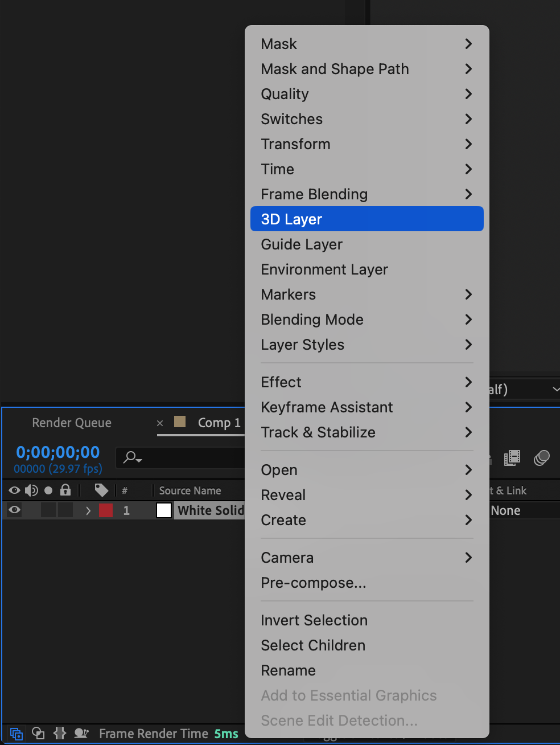Viewport: 560px width, 745px height.
Task: Open the Mask and Shape Path submenu
Action: pos(367,69)
